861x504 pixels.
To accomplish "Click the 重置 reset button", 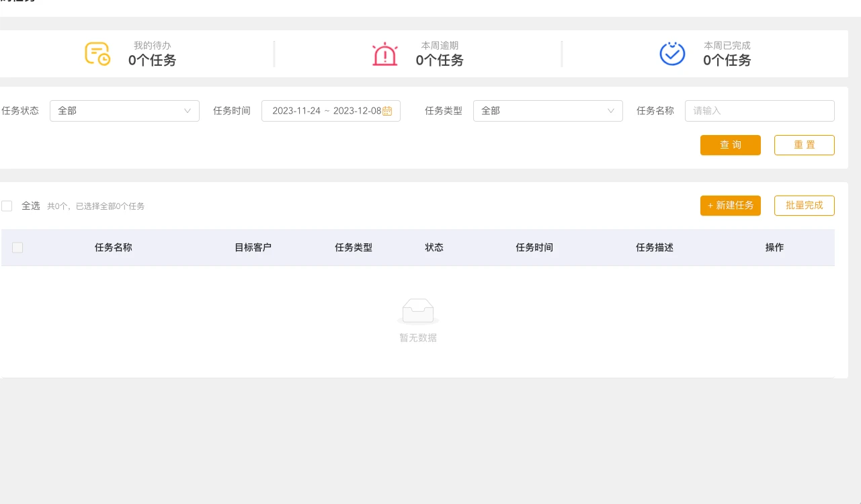I will tap(805, 145).
